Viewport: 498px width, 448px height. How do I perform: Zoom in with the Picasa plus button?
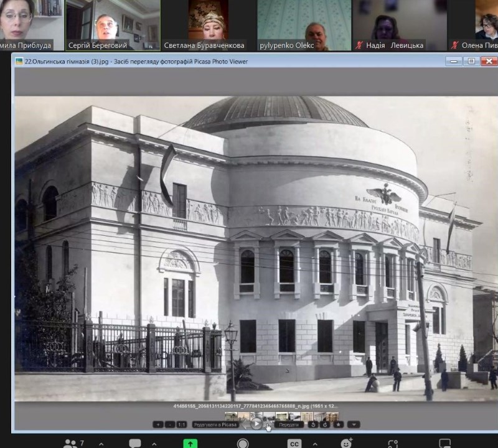coord(158,424)
